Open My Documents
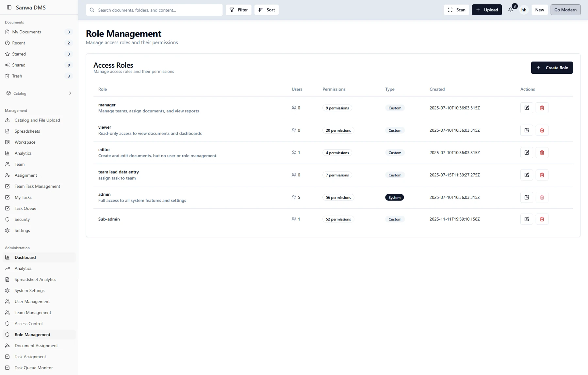This screenshot has height=375, width=588. click(x=39, y=32)
